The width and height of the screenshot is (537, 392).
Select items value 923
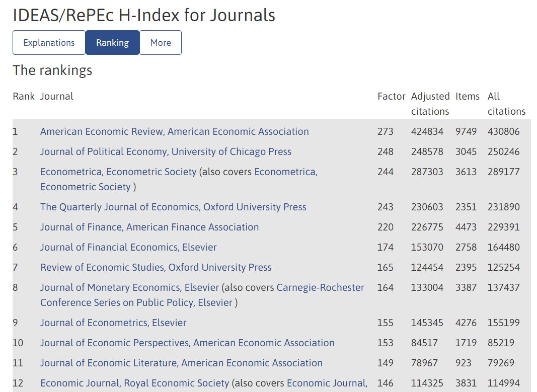463,363
